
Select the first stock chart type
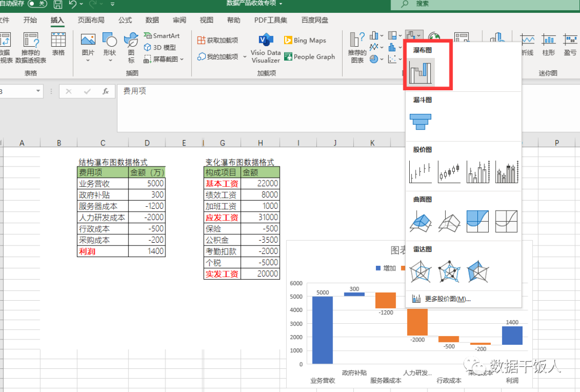point(421,172)
